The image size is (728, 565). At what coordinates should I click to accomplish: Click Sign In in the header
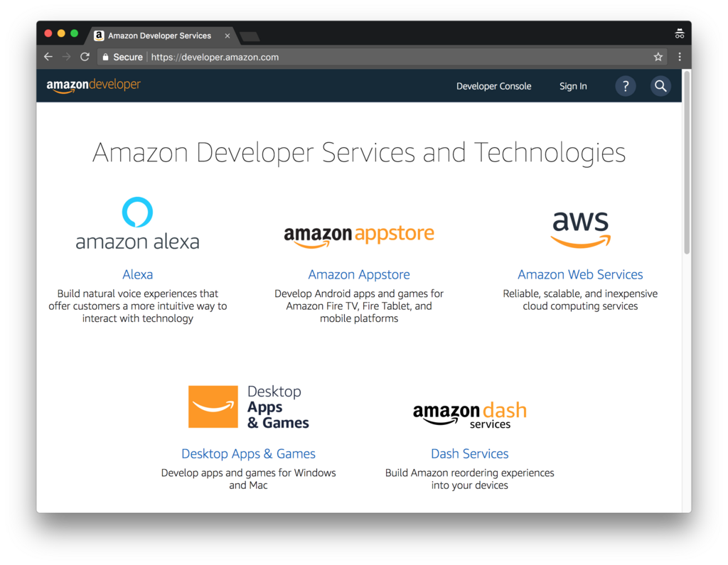(x=573, y=87)
